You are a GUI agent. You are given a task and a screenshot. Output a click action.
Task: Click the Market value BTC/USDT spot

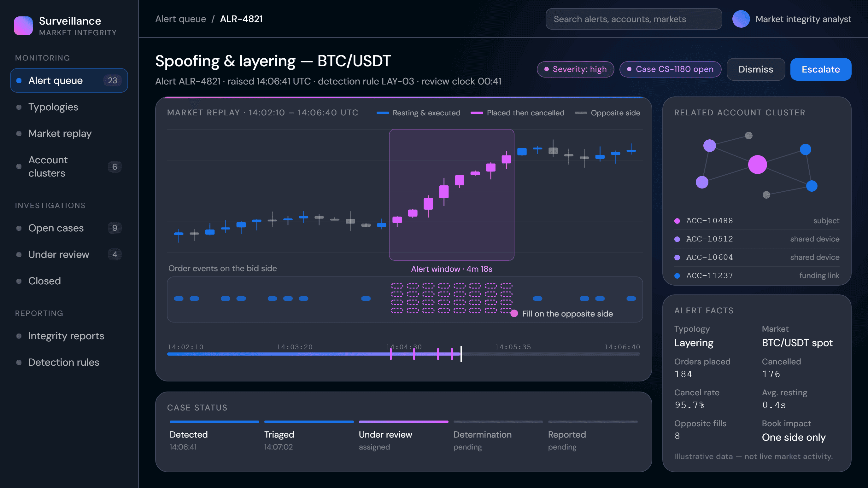(797, 343)
